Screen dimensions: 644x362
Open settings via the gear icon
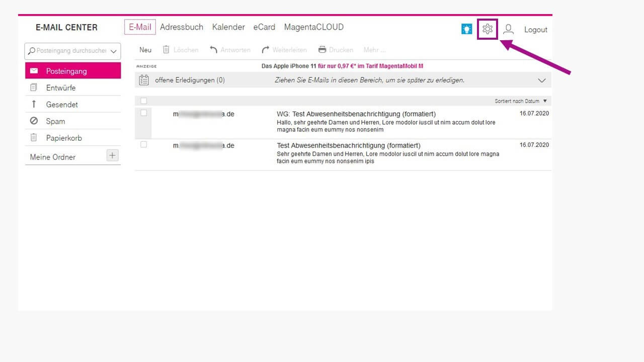[x=487, y=29]
